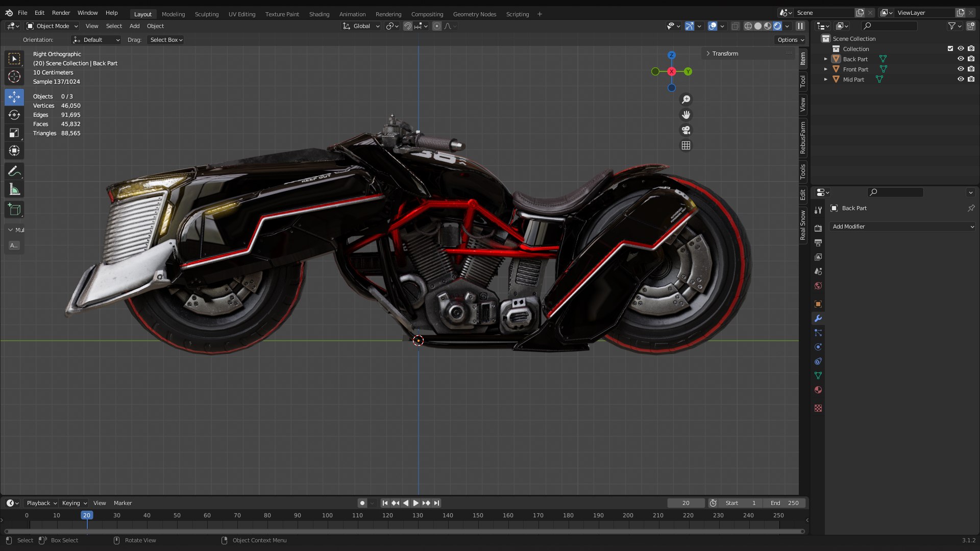The image size is (980, 551).
Task: Toggle X-ray mode in viewport header
Action: [735, 26]
